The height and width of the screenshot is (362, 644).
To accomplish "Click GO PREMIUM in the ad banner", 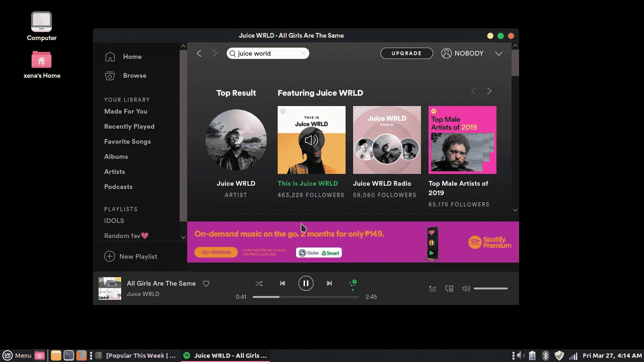I will click(x=216, y=252).
